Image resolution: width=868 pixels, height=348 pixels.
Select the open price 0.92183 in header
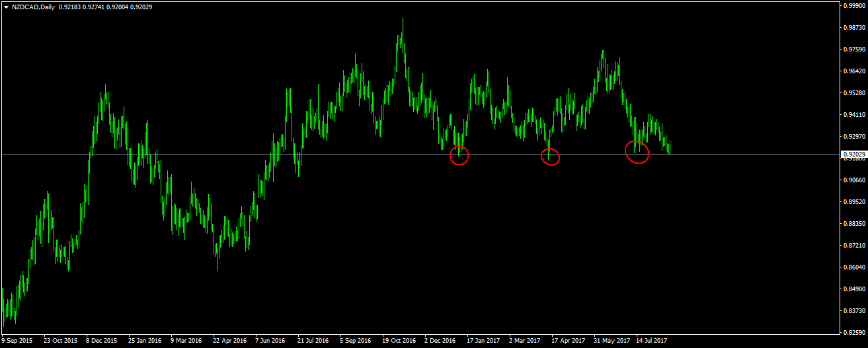click(x=70, y=6)
